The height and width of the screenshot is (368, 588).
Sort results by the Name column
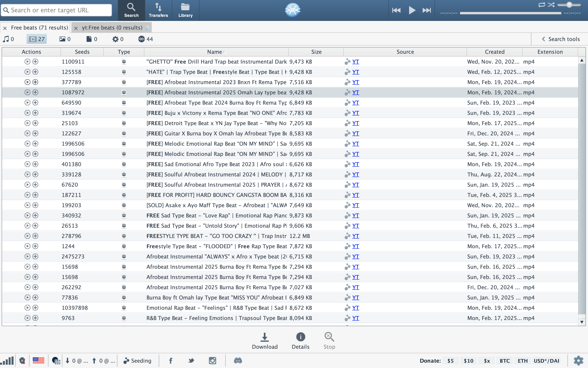tap(216, 52)
